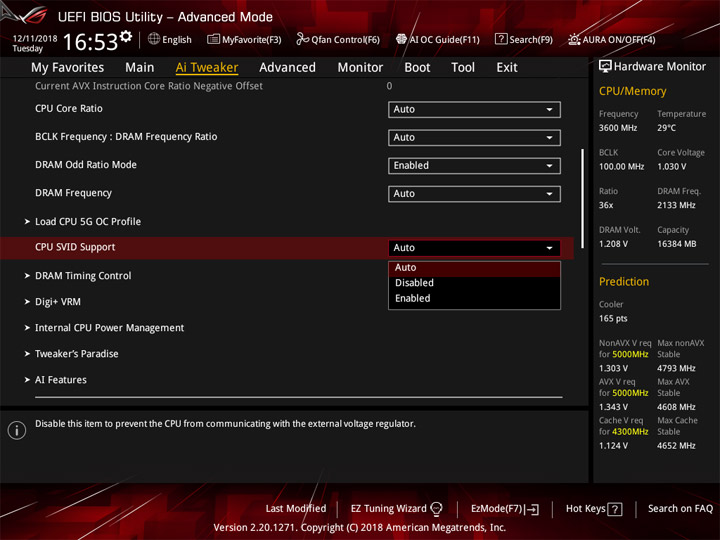Click the Search question mark icon
Screen dimensions: 720x540
coord(501,39)
